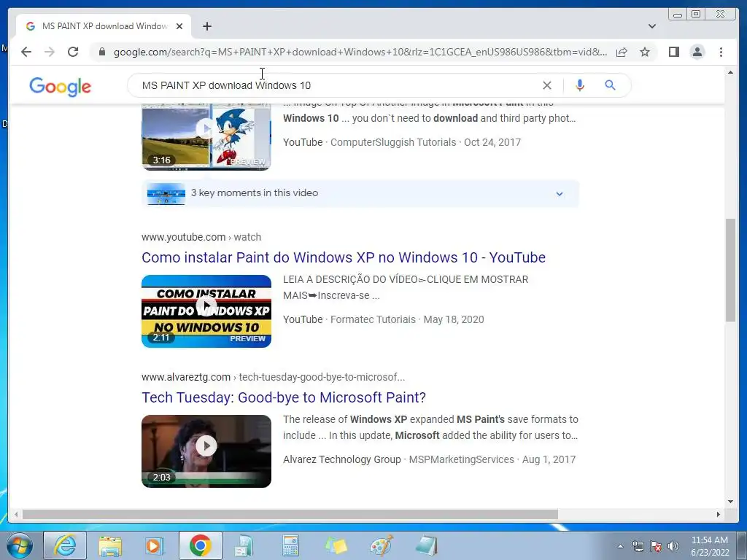Open the Chrome side panel
Screen dimensions: 747x560
(673, 52)
